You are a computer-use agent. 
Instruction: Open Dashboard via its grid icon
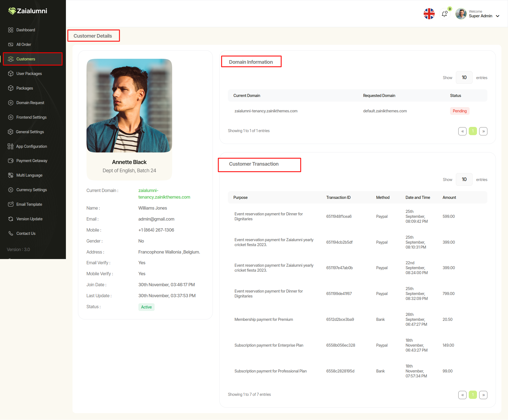[x=11, y=30]
